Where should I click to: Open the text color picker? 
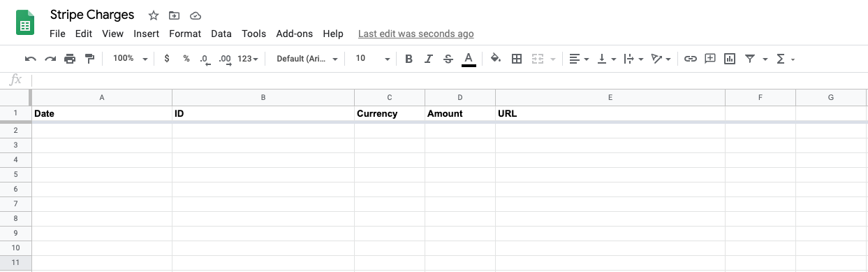coord(469,59)
